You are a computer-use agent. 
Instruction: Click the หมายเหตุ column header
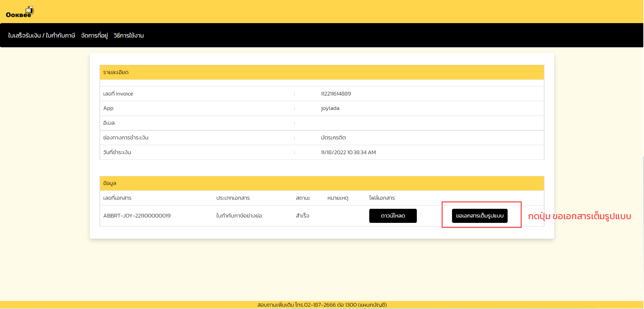coord(338,198)
